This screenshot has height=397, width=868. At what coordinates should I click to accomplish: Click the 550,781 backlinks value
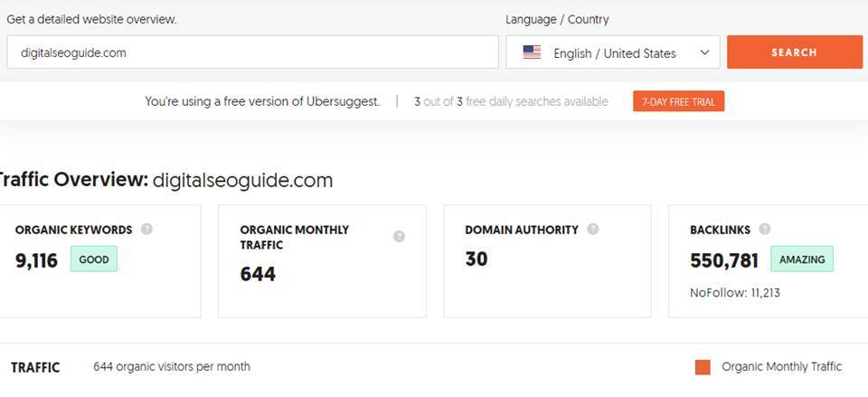tap(724, 260)
